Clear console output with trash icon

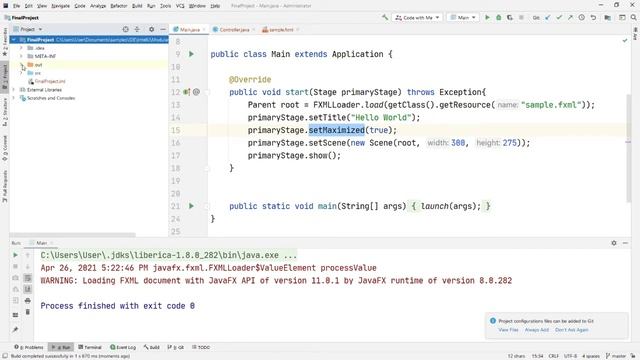[28, 312]
